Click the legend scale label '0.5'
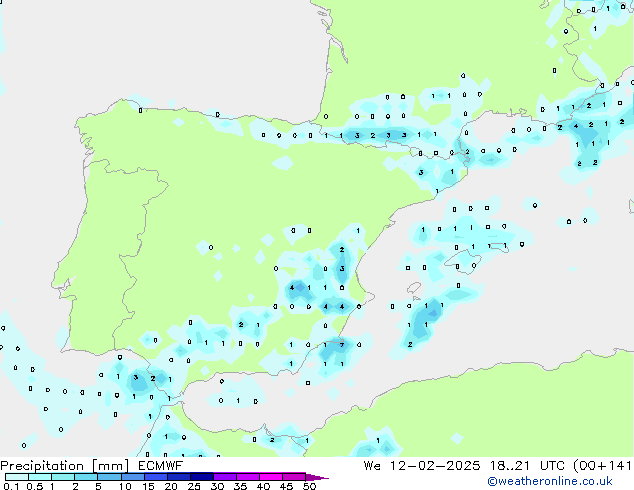The height and width of the screenshot is (490, 634). [x=34, y=486]
